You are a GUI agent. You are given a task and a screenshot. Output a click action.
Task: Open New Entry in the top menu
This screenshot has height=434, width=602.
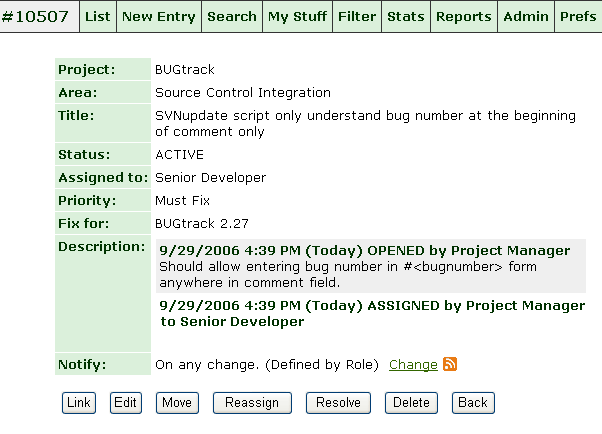coord(159,16)
